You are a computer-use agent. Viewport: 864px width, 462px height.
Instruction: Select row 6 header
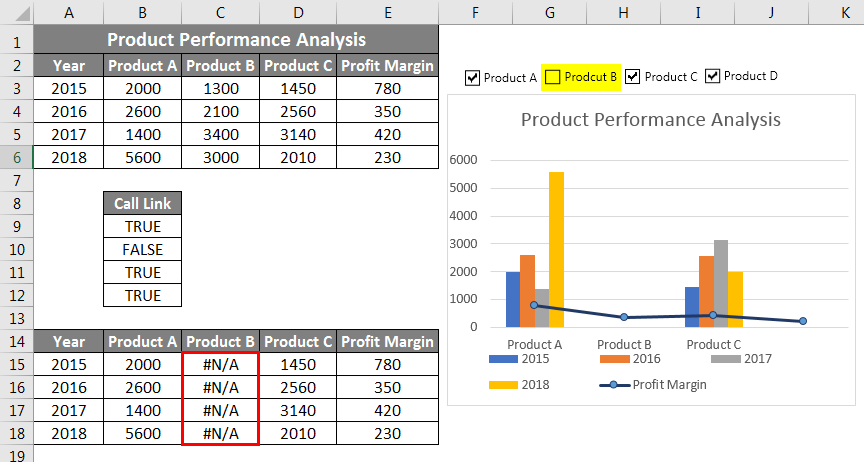(17, 158)
